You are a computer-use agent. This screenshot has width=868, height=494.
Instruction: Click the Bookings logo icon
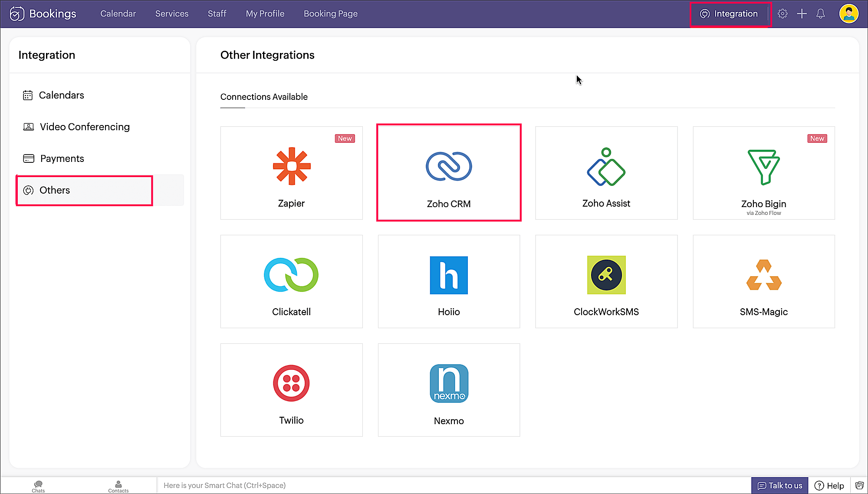point(16,14)
